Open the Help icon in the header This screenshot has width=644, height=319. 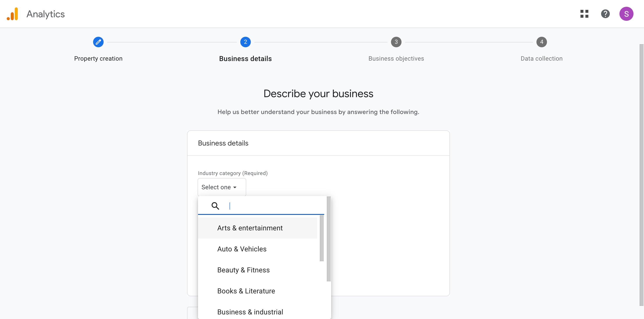[605, 14]
